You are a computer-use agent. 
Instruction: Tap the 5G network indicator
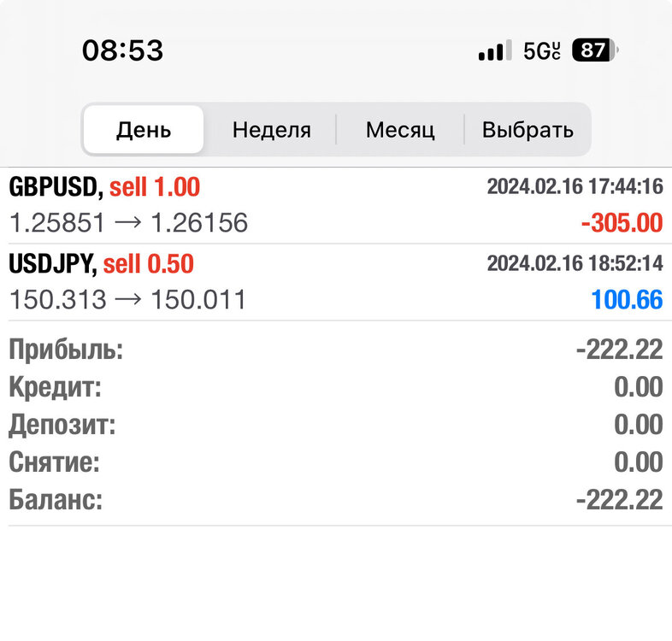pos(542,50)
